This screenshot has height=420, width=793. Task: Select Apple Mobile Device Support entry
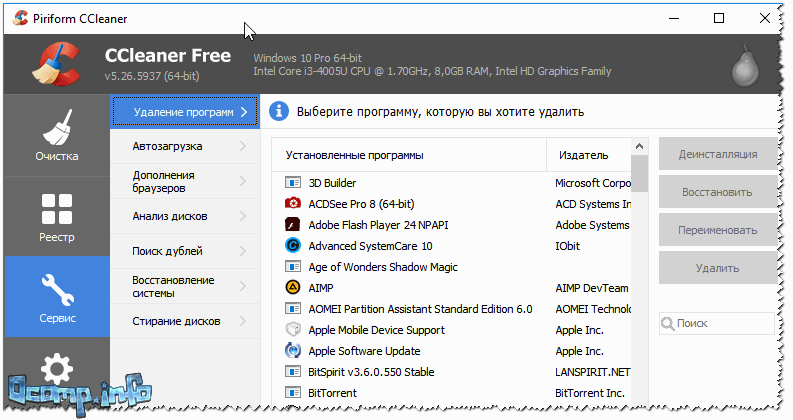tap(376, 330)
